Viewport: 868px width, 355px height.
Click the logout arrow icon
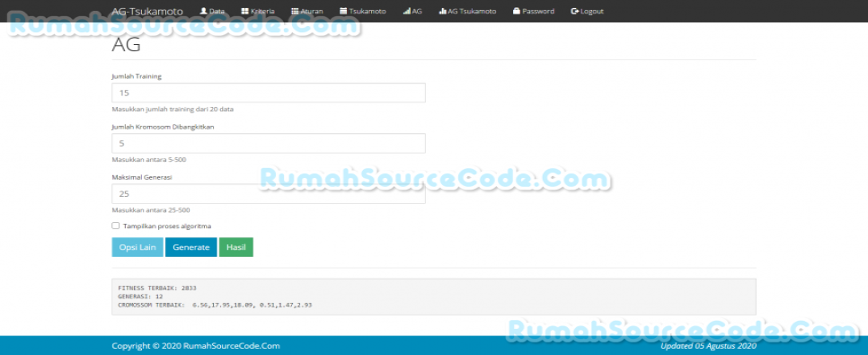click(x=574, y=11)
